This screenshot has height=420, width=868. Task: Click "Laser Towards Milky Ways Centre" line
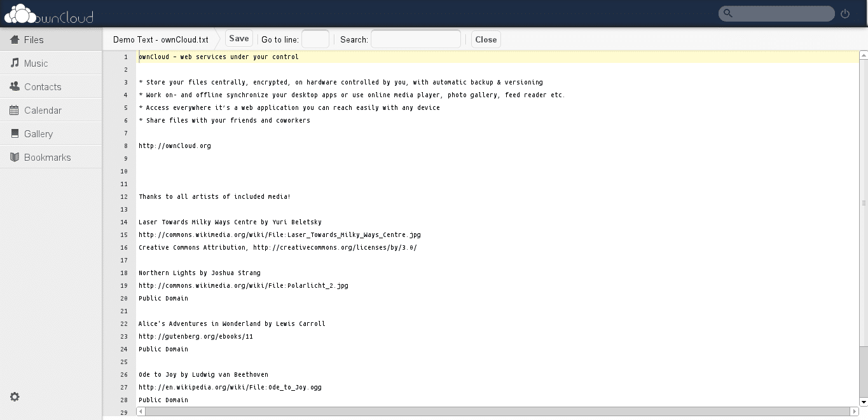click(x=230, y=222)
